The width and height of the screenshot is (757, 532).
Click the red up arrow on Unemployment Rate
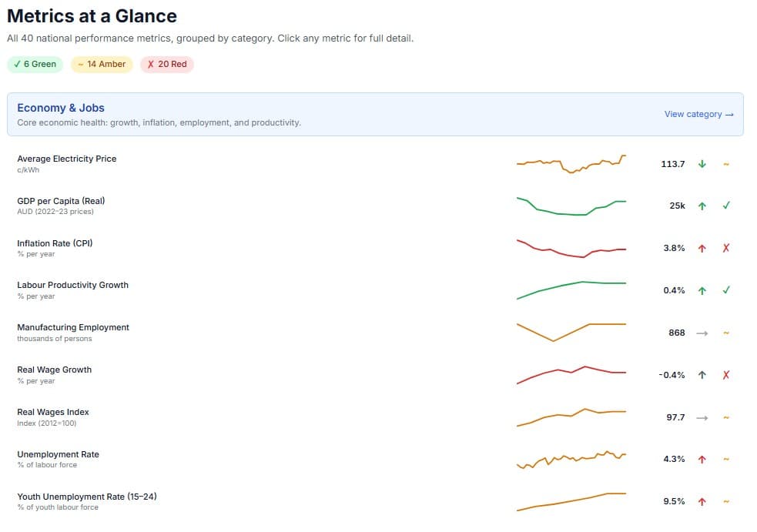click(x=702, y=459)
